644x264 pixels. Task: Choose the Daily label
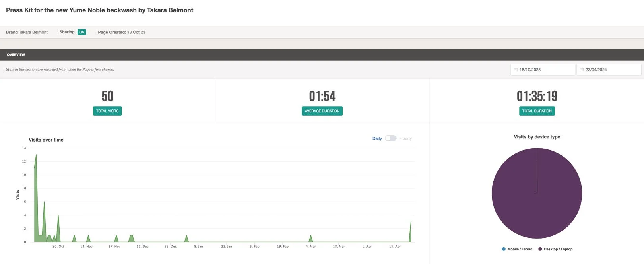tap(377, 138)
